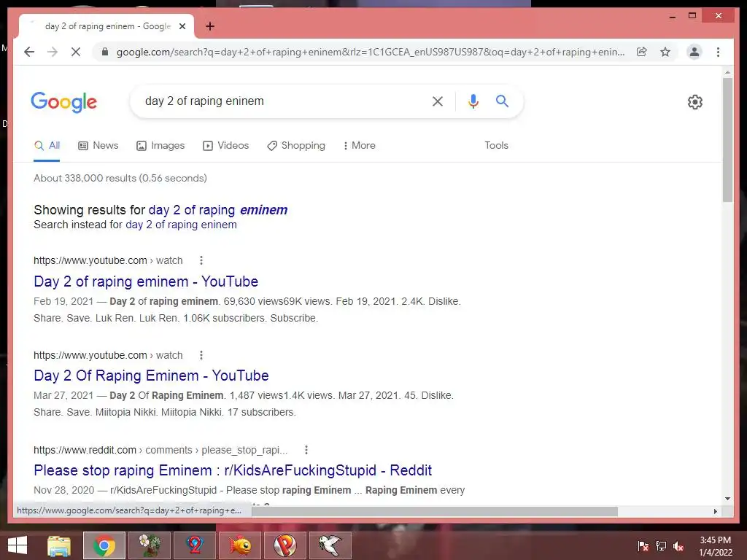Go back using Chrome's back arrow
The image size is (747, 560).
(29, 52)
